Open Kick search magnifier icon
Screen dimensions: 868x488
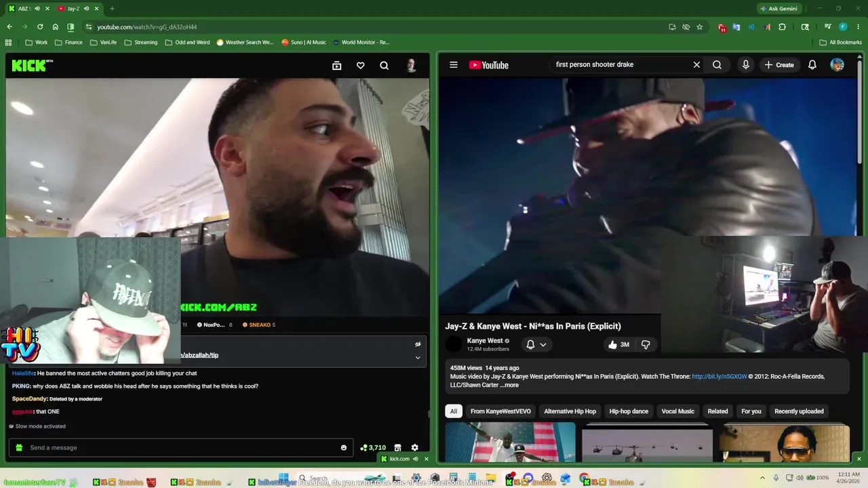[384, 66]
